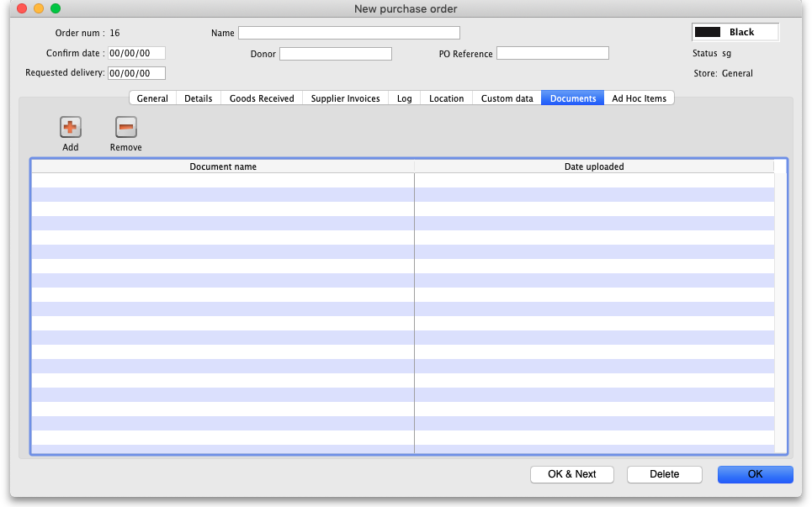Click the PO Reference field
Viewport: 812px width, 507px height.
click(552, 54)
